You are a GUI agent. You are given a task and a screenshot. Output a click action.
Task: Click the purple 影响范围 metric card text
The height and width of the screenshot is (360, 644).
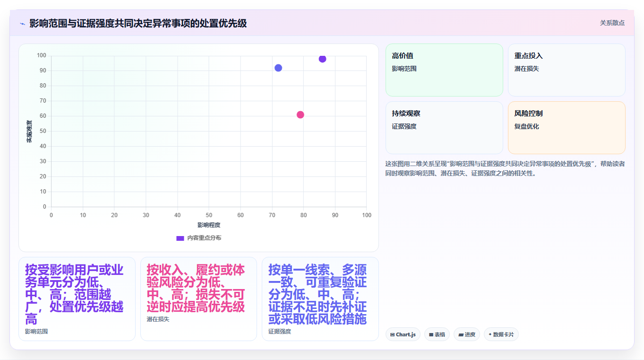75,294
